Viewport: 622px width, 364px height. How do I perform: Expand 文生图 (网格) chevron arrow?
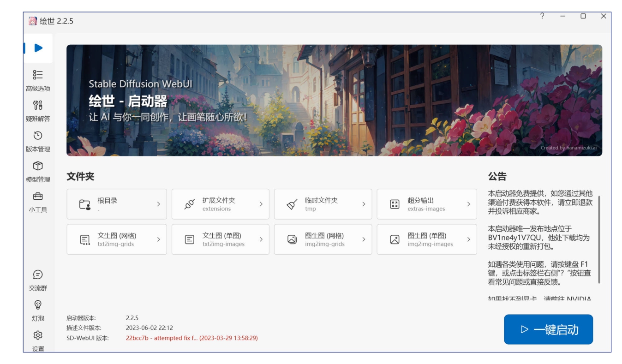159,239
